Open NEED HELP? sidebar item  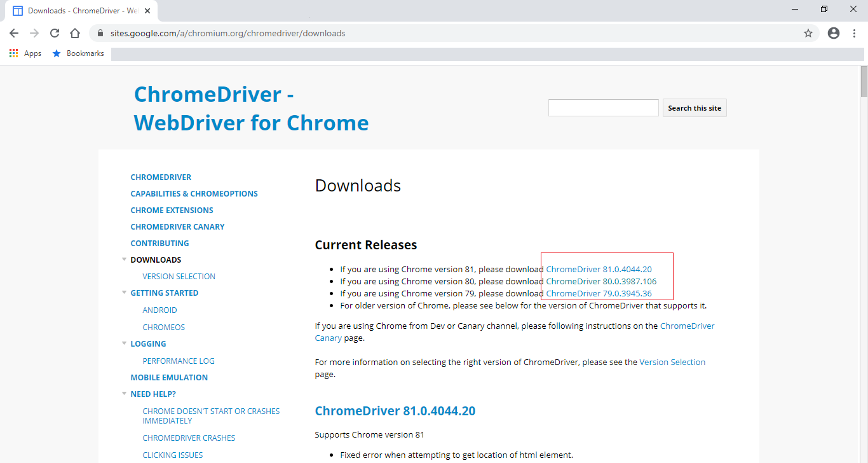(x=153, y=394)
